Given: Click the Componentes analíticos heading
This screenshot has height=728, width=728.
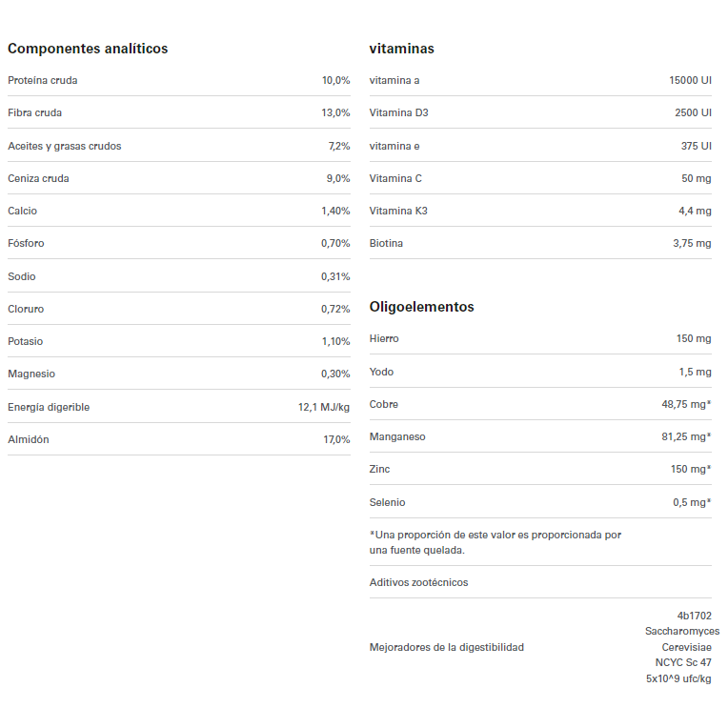Looking at the screenshot, I should point(88,49).
